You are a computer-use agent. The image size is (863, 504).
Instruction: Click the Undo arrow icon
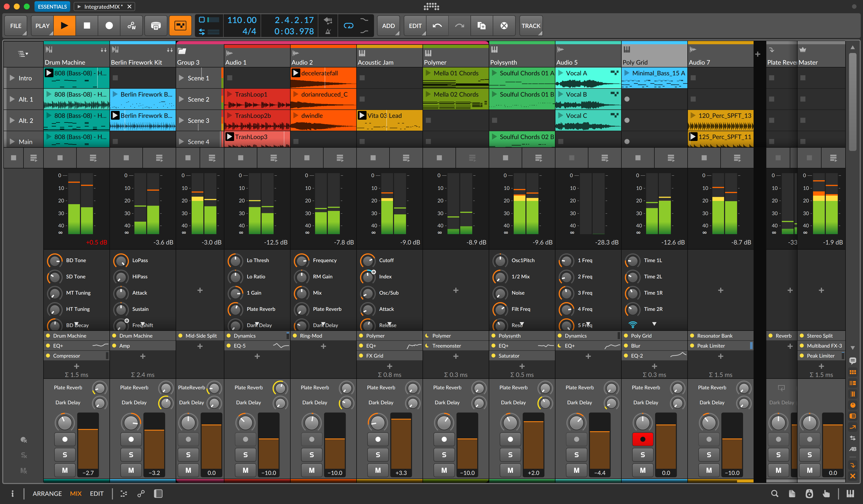click(437, 25)
